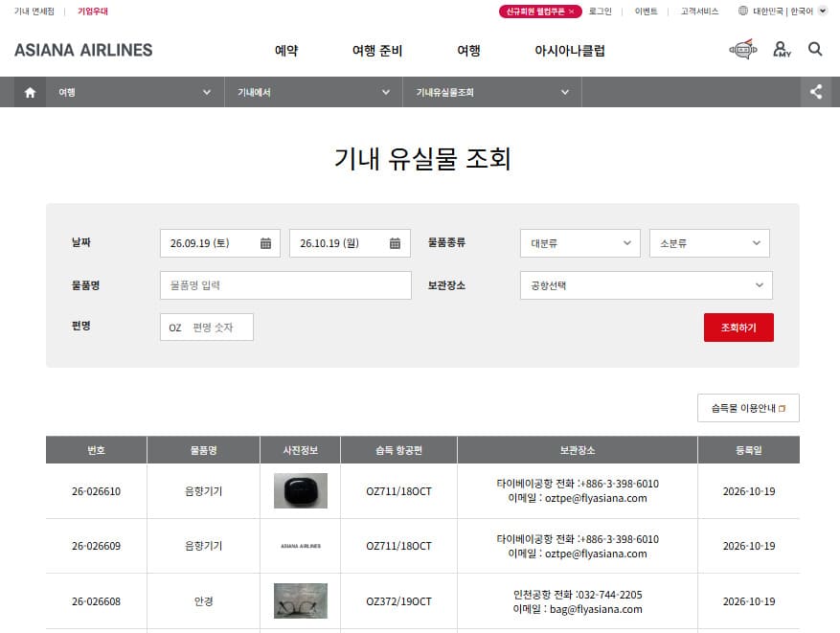Click the red 조회하기 search button
Image resolution: width=840 pixels, height=633 pixels.
point(738,328)
